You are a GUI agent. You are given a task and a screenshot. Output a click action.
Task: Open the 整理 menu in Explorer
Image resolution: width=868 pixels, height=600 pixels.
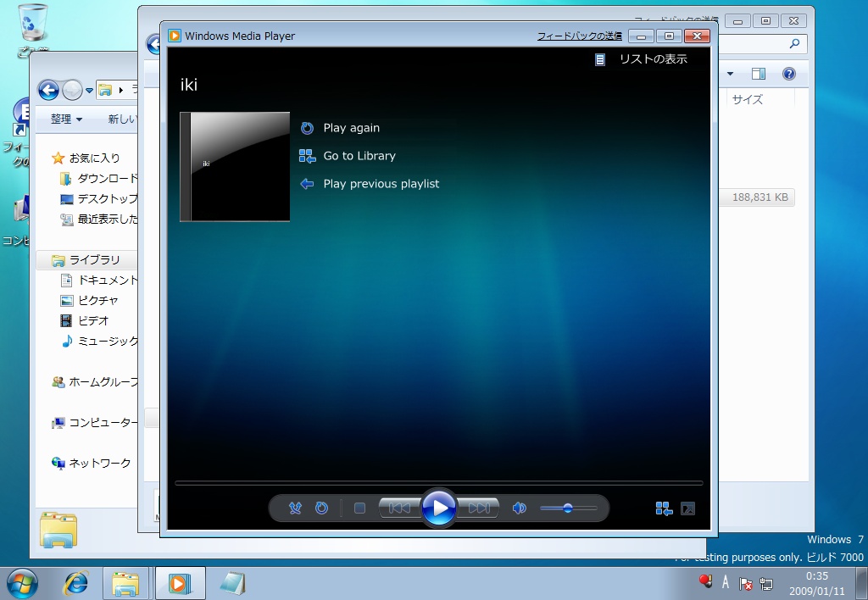[x=66, y=119]
